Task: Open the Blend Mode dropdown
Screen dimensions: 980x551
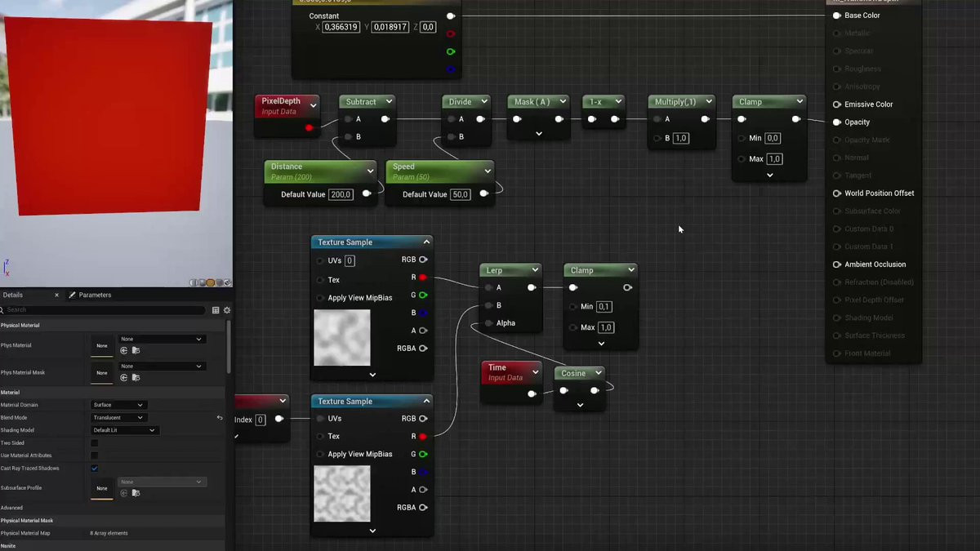Action: coord(118,418)
